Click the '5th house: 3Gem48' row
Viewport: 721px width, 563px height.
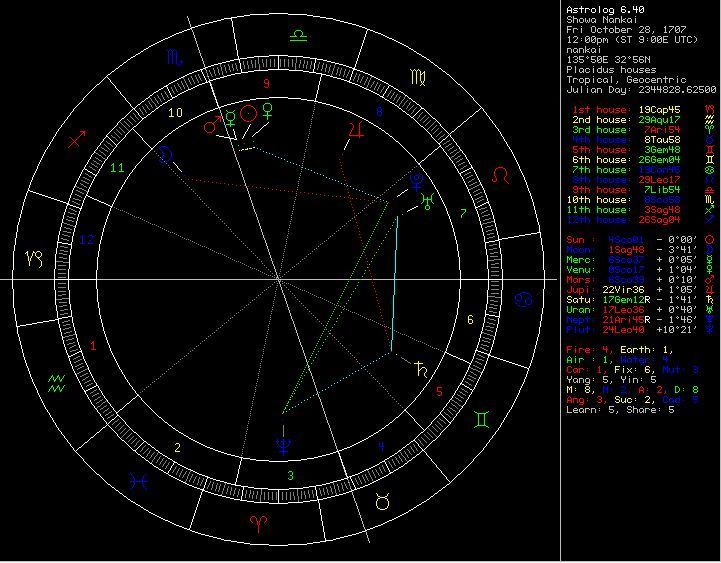click(x=643, y=150)
